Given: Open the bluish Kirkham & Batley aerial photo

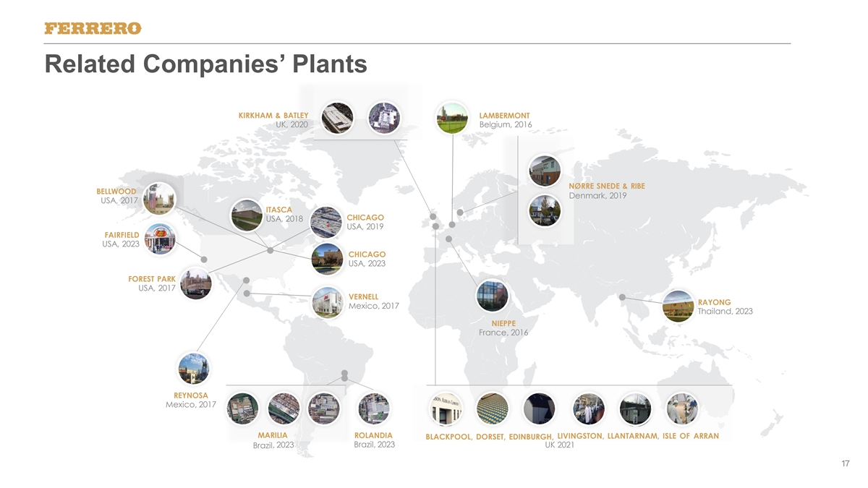Looking at the screenshot, I should tap(384, 118).
